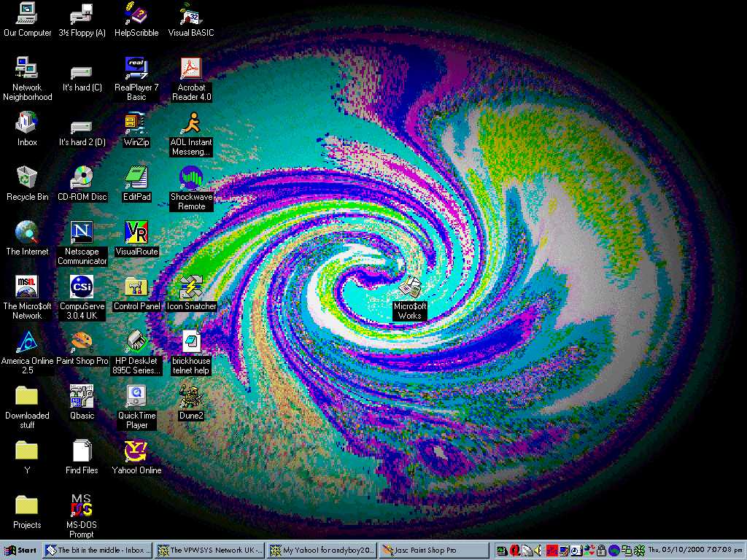The width and height of the screenshot is (747, 560).
Task: Click the VisualRoute desktop icon
Action: pos(136,233)
